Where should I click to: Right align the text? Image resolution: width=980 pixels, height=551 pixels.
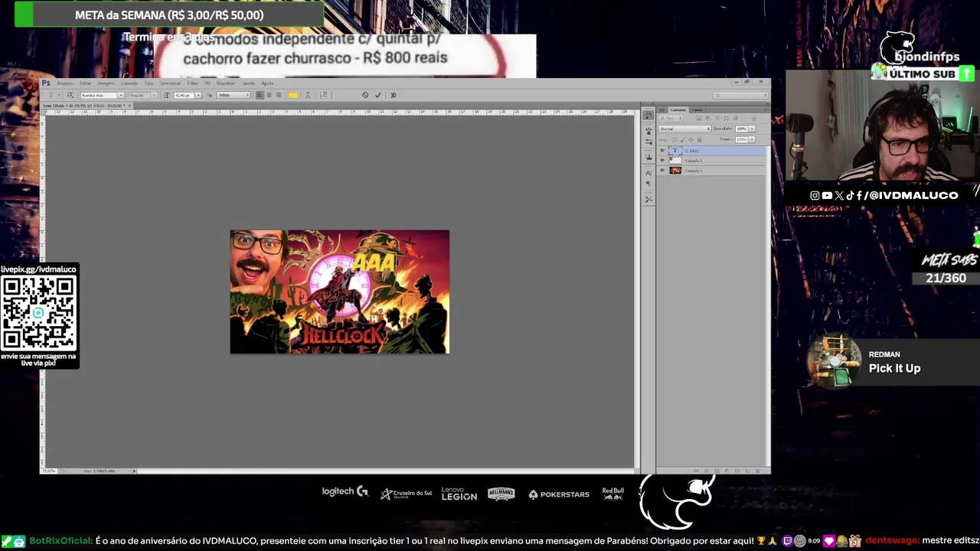tap(279, 95)
